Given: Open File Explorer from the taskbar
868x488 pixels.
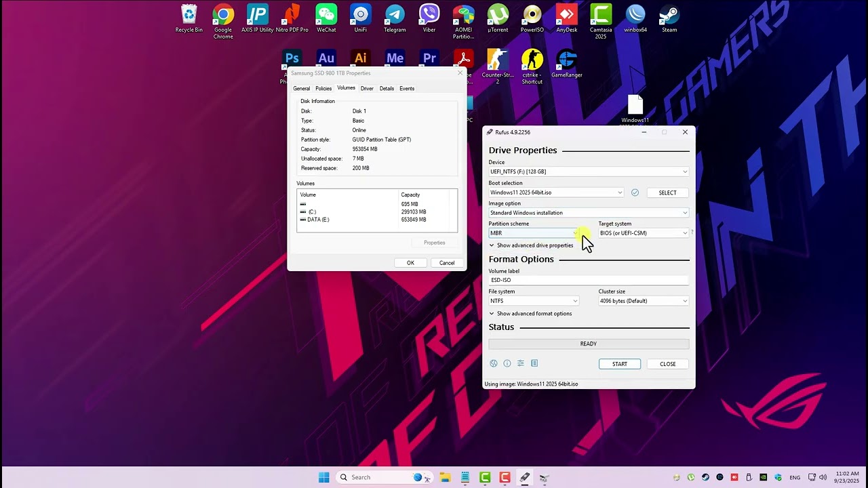Looking at the screenshot, I should tap(445, 477).
